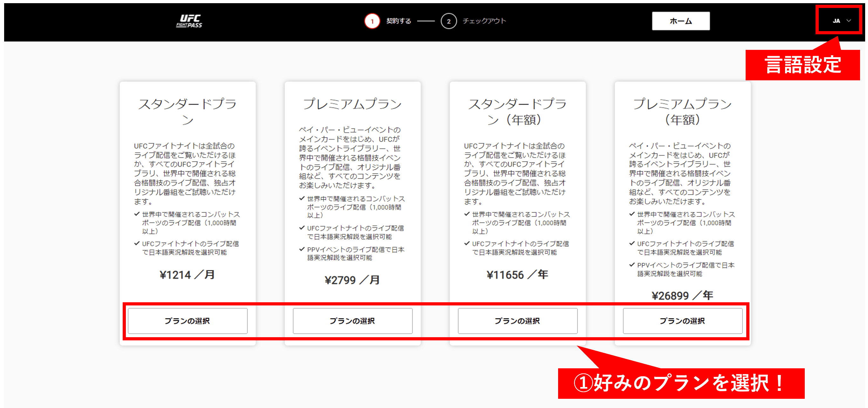Click first checkmark in monthly standard card
868x408 pixels.
[x=137, y=214]
